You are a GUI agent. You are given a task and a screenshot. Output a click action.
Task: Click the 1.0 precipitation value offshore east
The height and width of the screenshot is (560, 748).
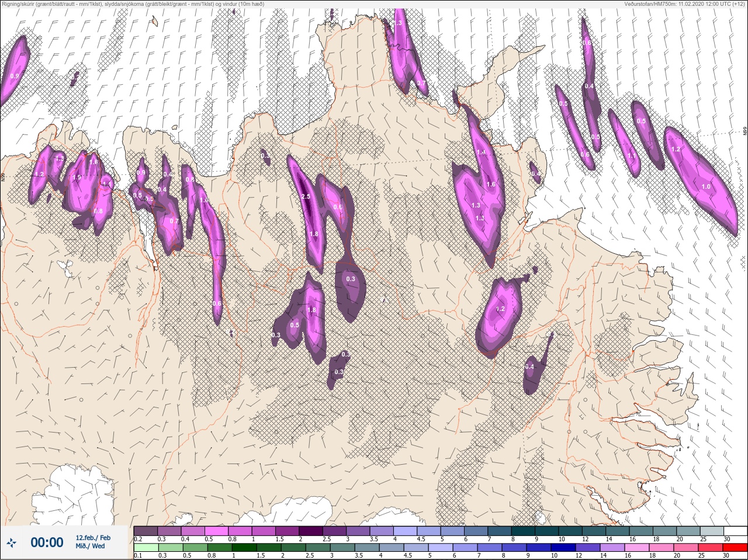pyautogui.click(x=706, y=187)
